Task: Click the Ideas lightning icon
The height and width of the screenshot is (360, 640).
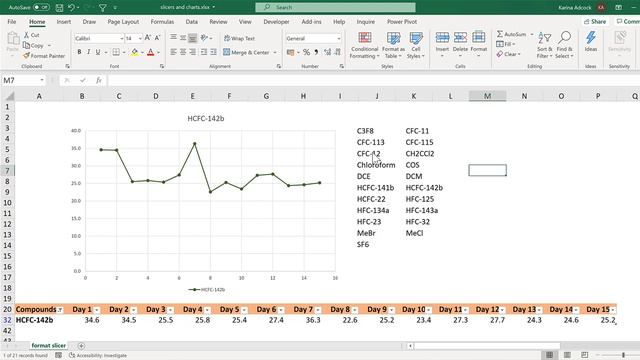Action: [x=591, y=38]
